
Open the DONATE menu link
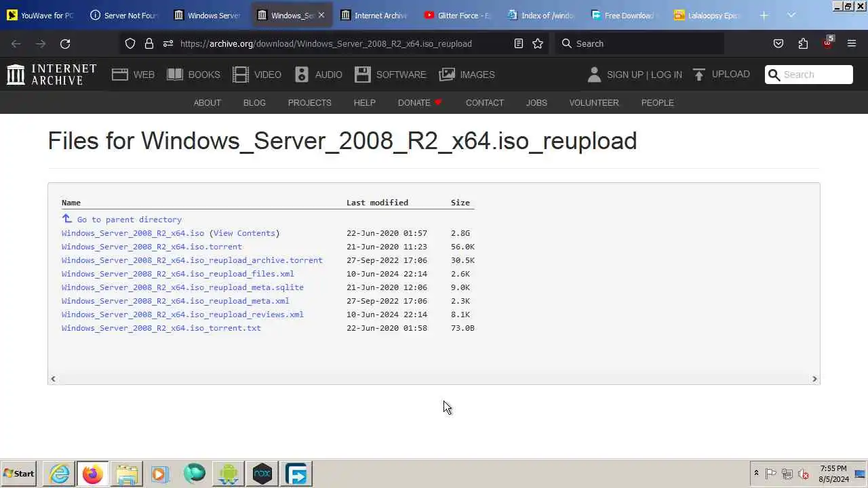pyautogui.click(x=420, y=102)
